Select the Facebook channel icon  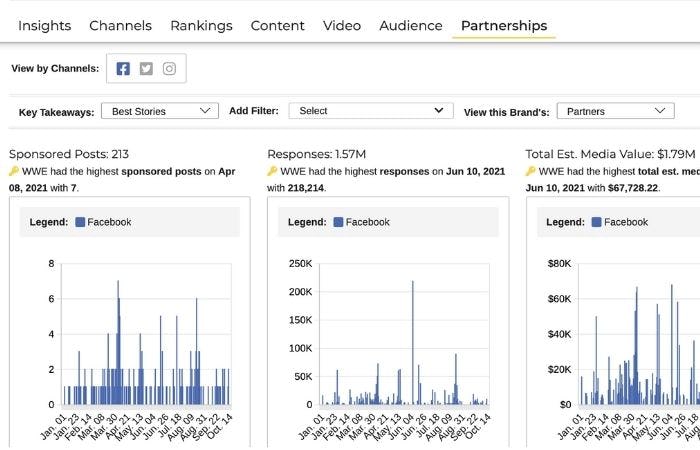(x=123, y=69)
